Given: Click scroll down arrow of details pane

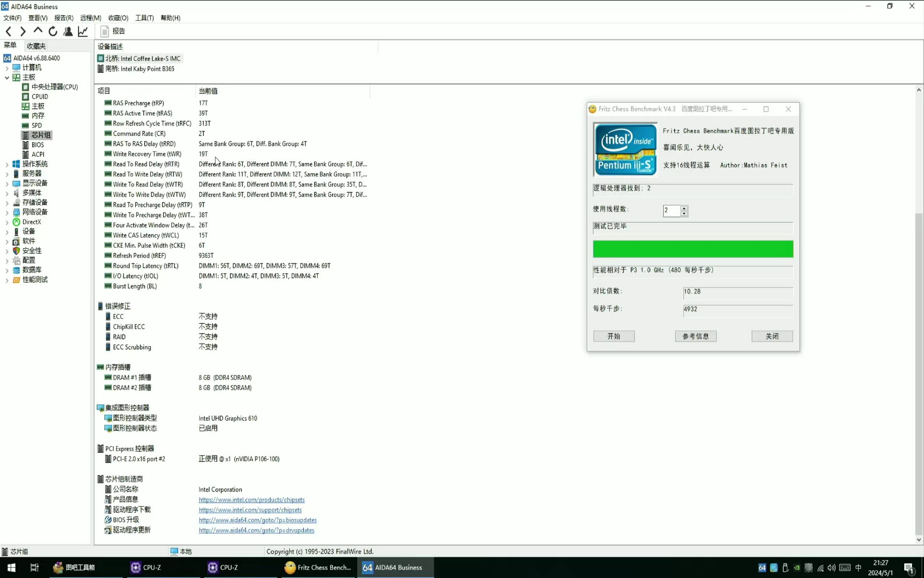Looking at the screenshot, I should (x=919, y=540).
